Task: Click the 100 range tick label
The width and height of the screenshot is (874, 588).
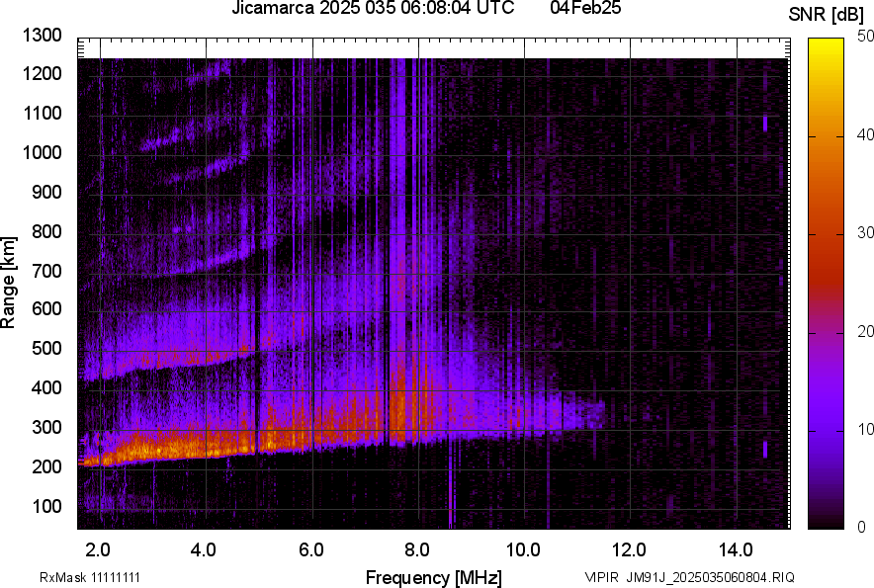Action: (46, 506)
